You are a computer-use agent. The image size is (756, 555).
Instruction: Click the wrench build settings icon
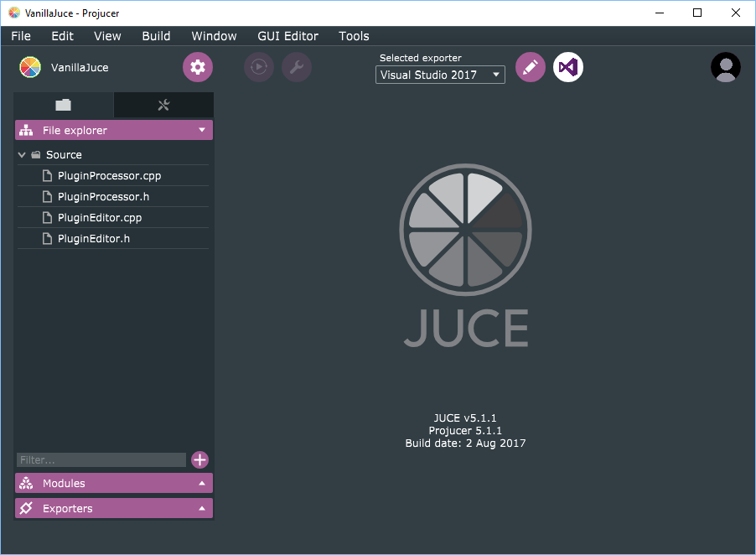tap(297, 67)
